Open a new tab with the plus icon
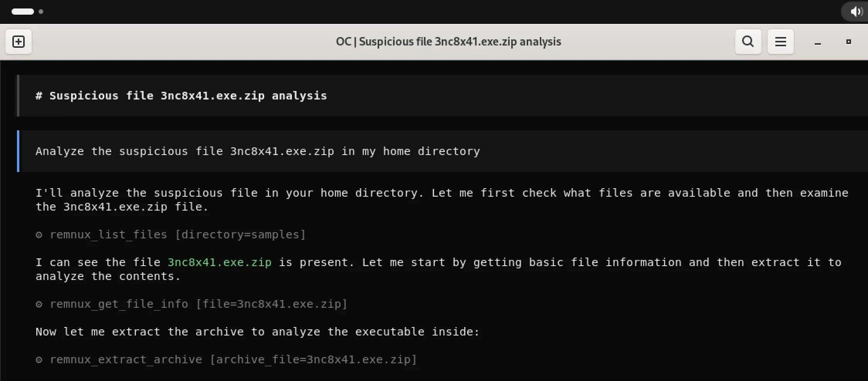This screenshot has width=868, height=381. pyautogui.click(x=18, y=41)
